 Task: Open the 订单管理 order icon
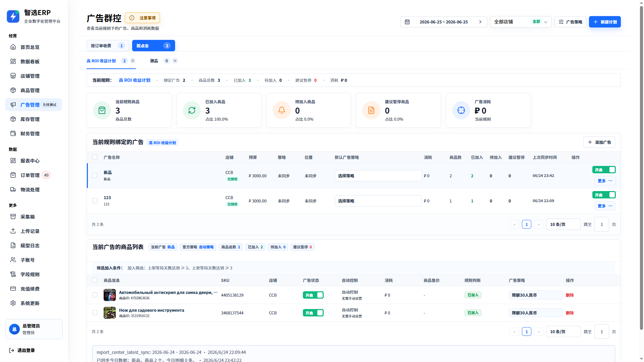coord(13,175)
